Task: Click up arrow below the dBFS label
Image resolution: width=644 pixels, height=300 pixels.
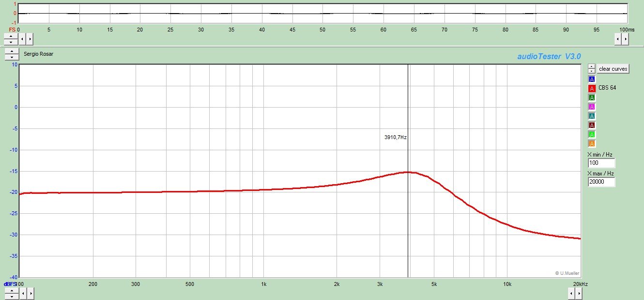Action: point(11,290)
